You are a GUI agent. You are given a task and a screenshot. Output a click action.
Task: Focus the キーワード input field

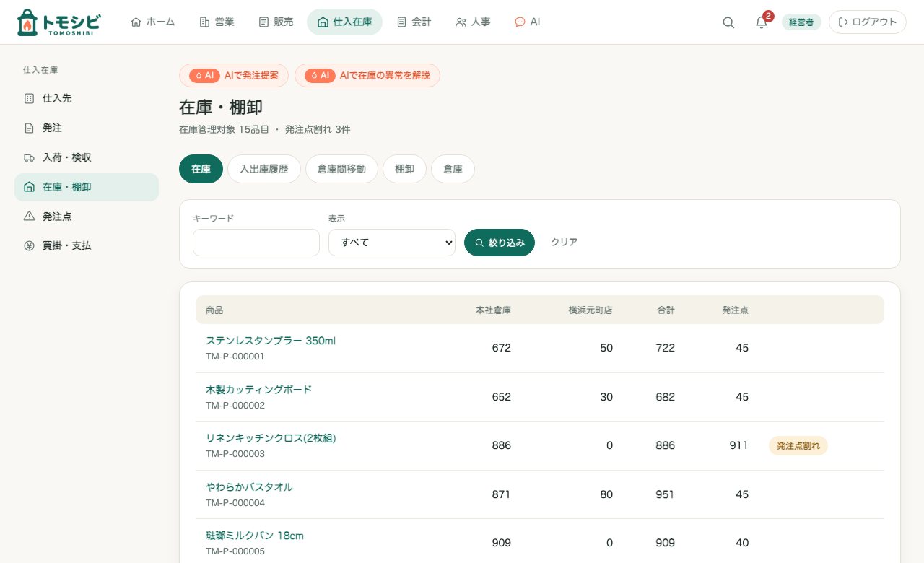tap(256, 243)
